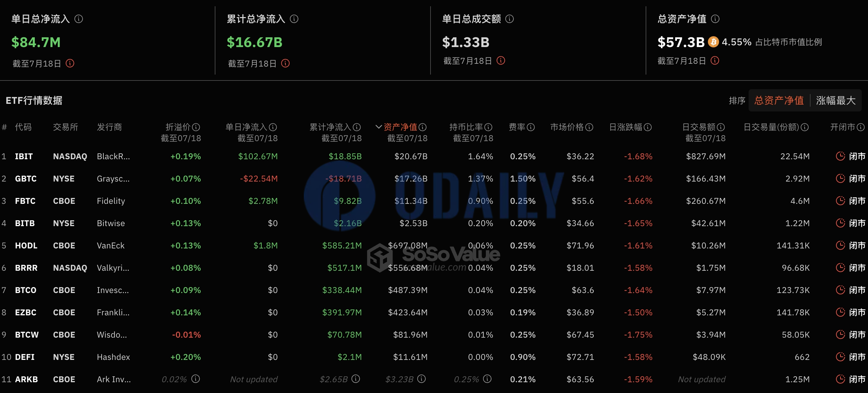Click the BTCW ticker
868x393 pixels.
27,335
